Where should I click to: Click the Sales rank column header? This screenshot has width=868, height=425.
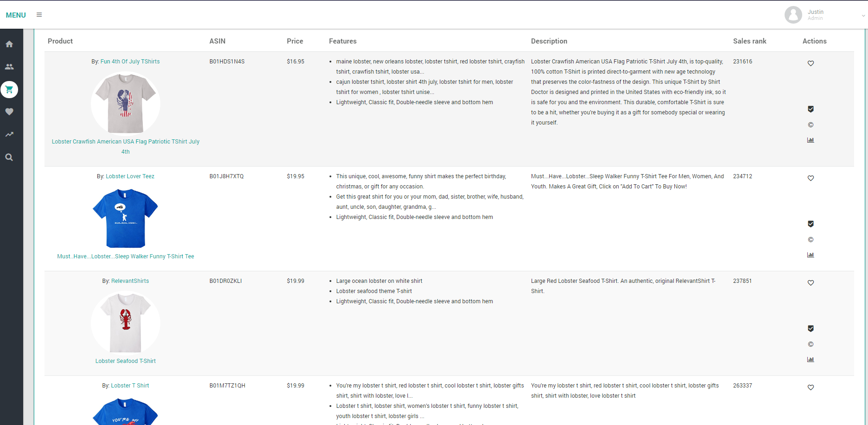point(749,41)
